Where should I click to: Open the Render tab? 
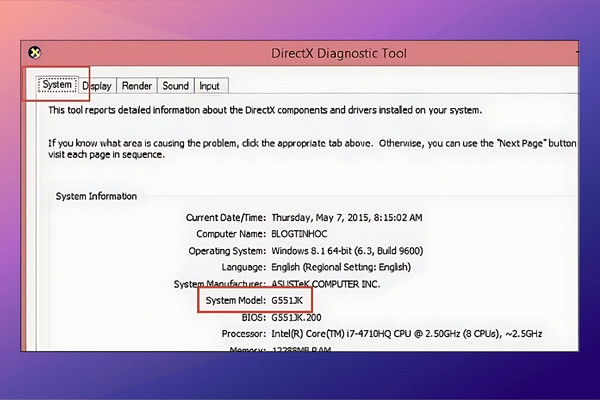pos(137,86)
